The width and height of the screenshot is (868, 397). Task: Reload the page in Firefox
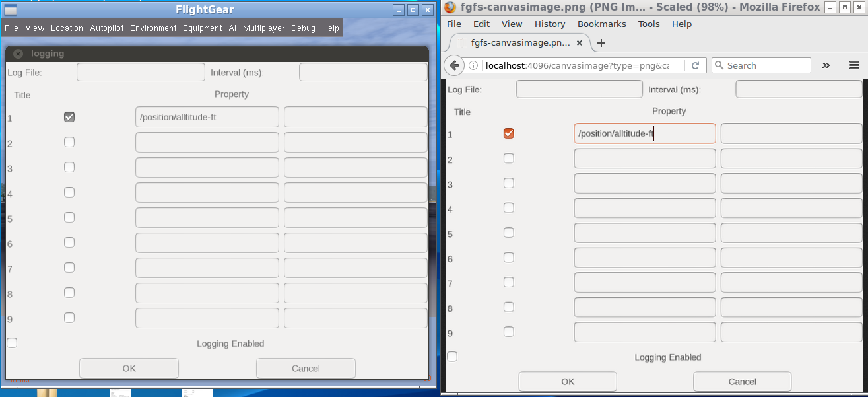[695, 65]
